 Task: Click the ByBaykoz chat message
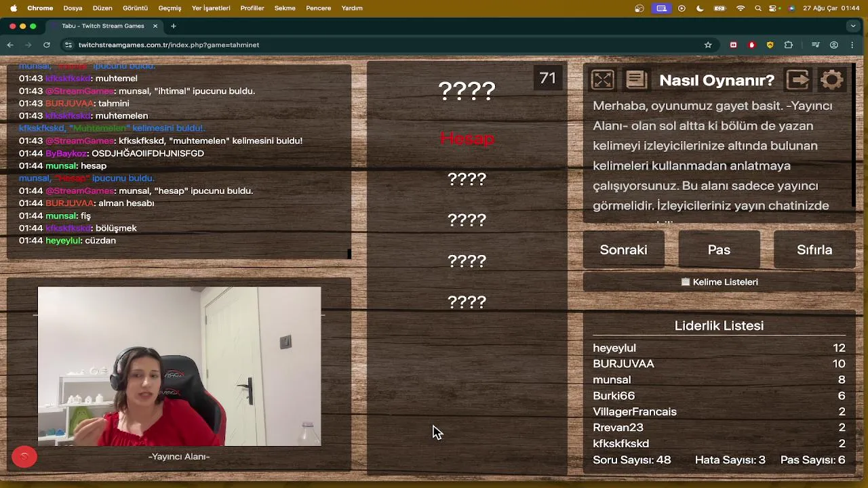(x=111, y=153)
